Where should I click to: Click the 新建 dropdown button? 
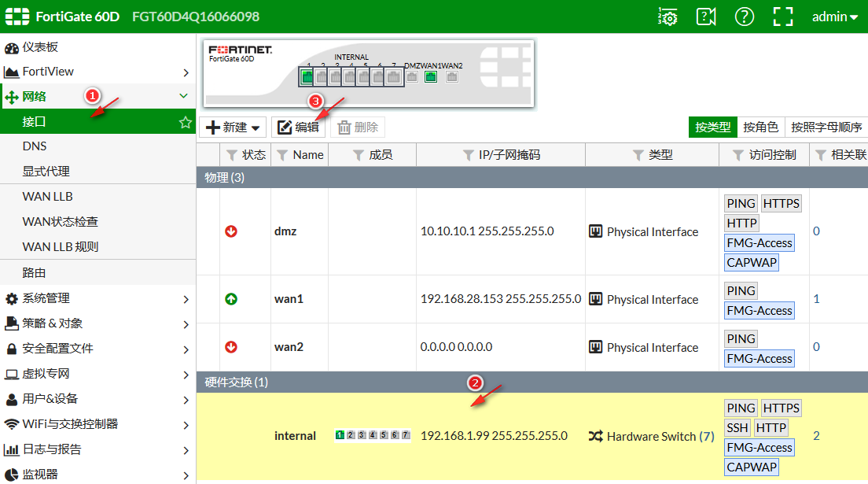coord(233,127)
